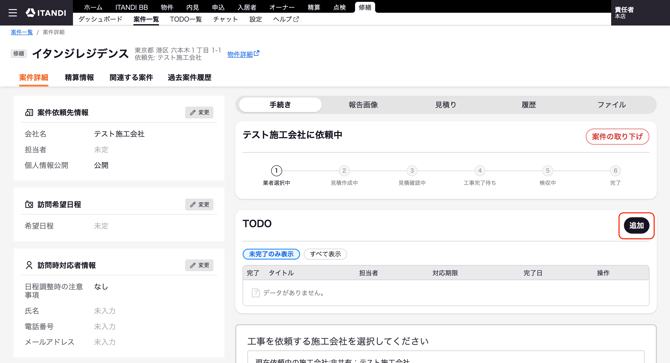Open the hamburger menu icon

[13, 13]
